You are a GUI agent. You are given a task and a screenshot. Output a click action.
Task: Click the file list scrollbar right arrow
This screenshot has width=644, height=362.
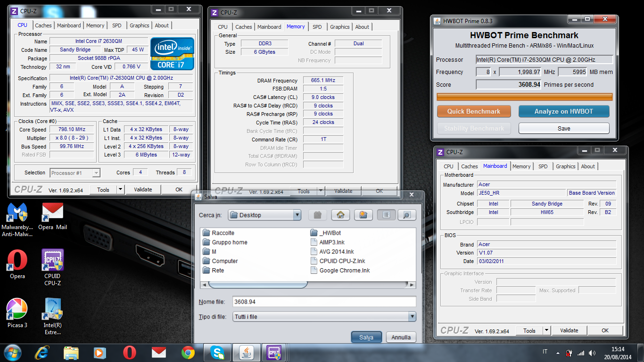(x=412, y=285)
